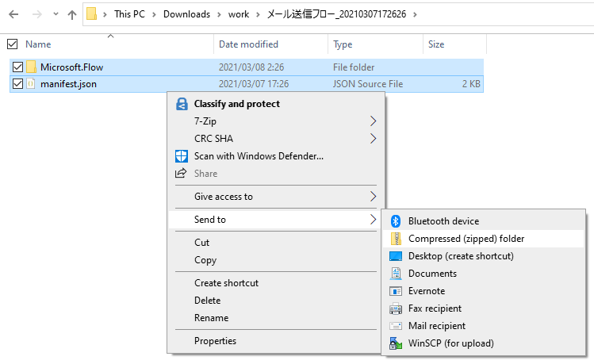Viewport: 594px width, 364px height.
Task: Go up one folder level arrow
Action: pyautogui.click(x=72, y=14)
